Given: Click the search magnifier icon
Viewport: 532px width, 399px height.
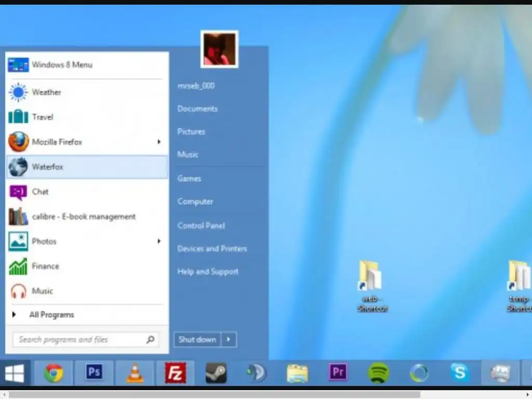Looking at the screenshot, I should (x=150, y=339).
